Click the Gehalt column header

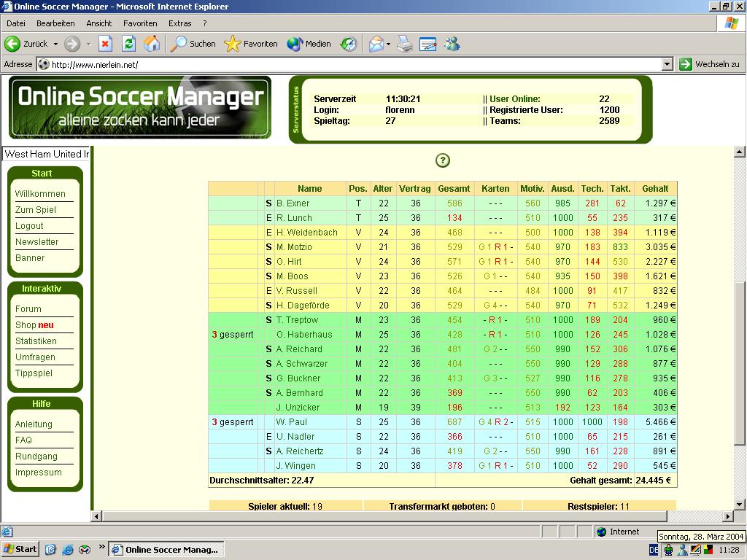click(655, 189)
